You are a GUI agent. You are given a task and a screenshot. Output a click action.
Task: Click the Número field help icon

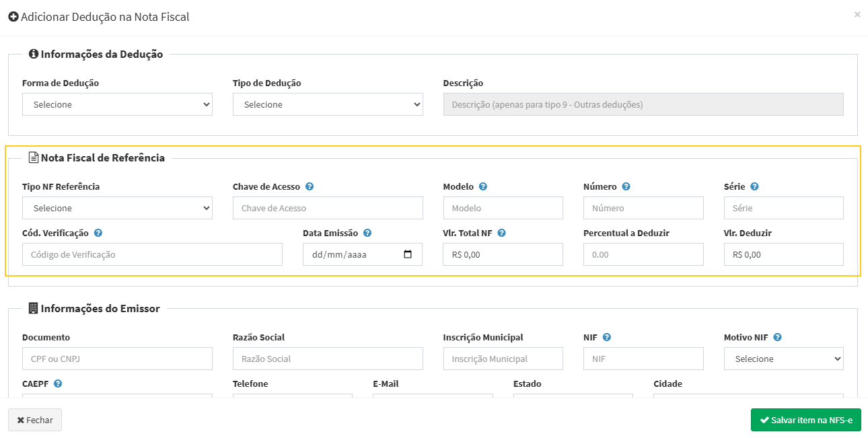point(626,187)
